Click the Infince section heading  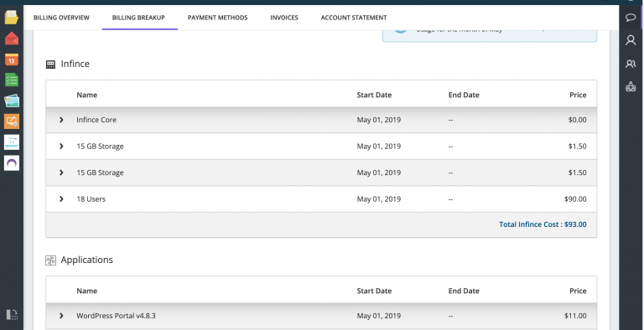(x=75, y=64)
